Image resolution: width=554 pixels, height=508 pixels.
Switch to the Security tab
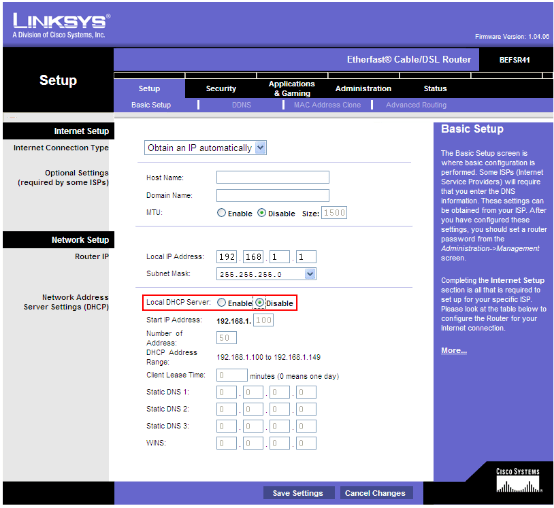click(x=221, y=88)
